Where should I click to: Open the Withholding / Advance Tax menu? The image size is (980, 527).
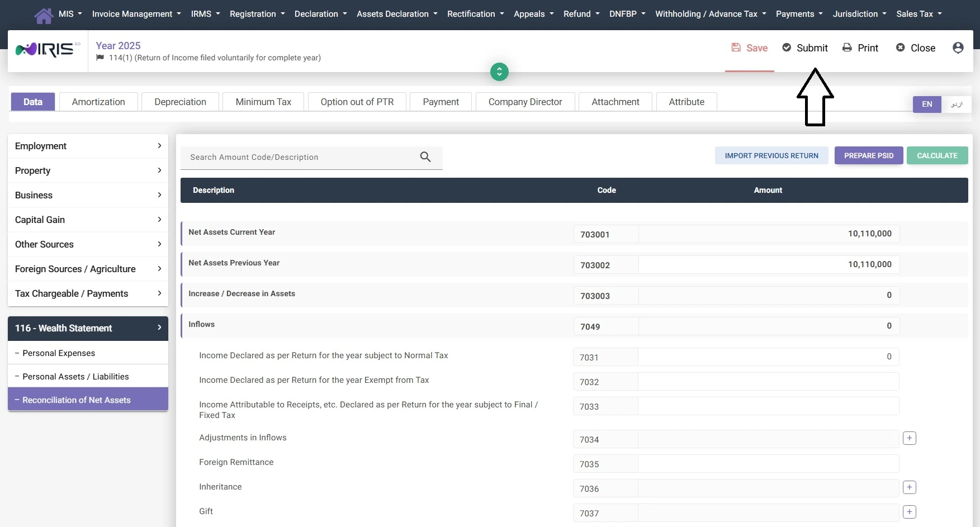coord(711,14)
